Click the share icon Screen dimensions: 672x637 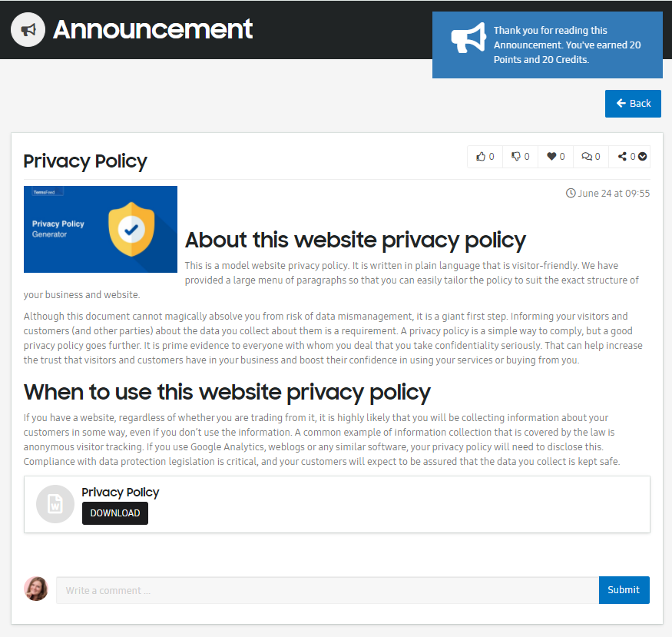pyautogui.click(x=622, y=157)
